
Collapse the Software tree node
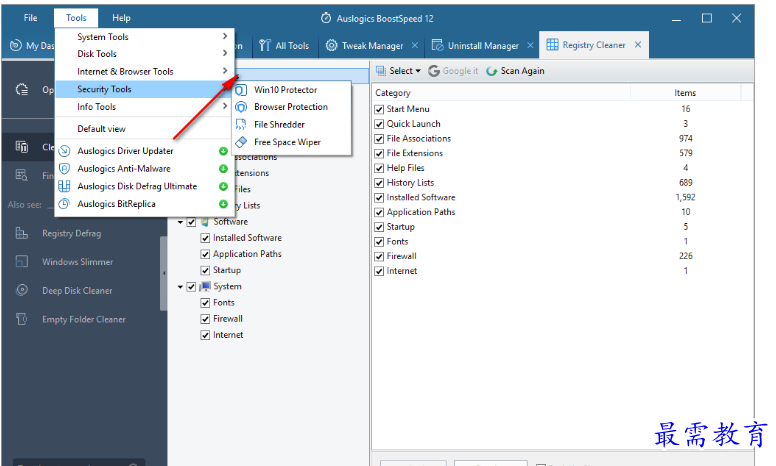181,223
